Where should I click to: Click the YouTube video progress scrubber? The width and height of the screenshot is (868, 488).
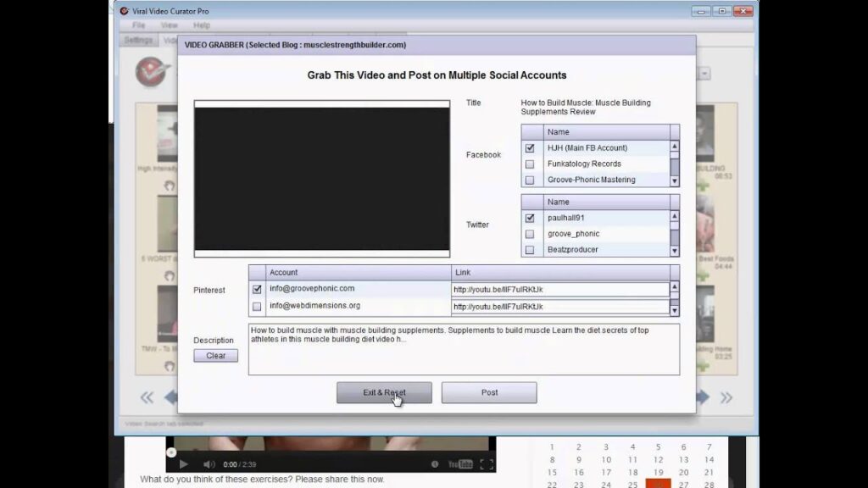pos(171,452)
